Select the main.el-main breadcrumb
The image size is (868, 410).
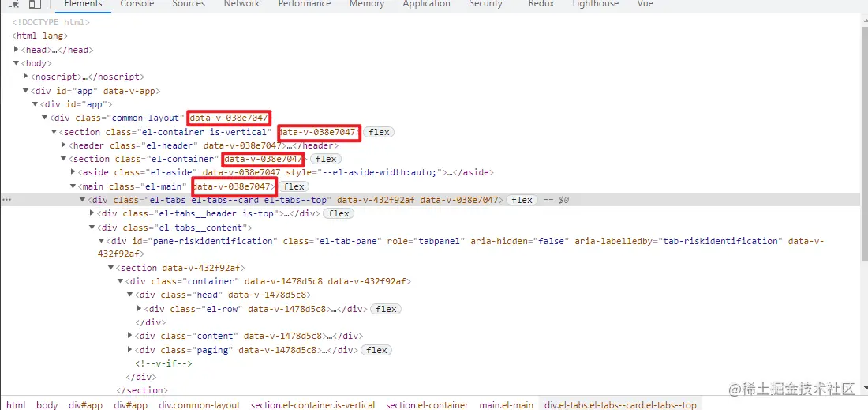click(507, 405)
